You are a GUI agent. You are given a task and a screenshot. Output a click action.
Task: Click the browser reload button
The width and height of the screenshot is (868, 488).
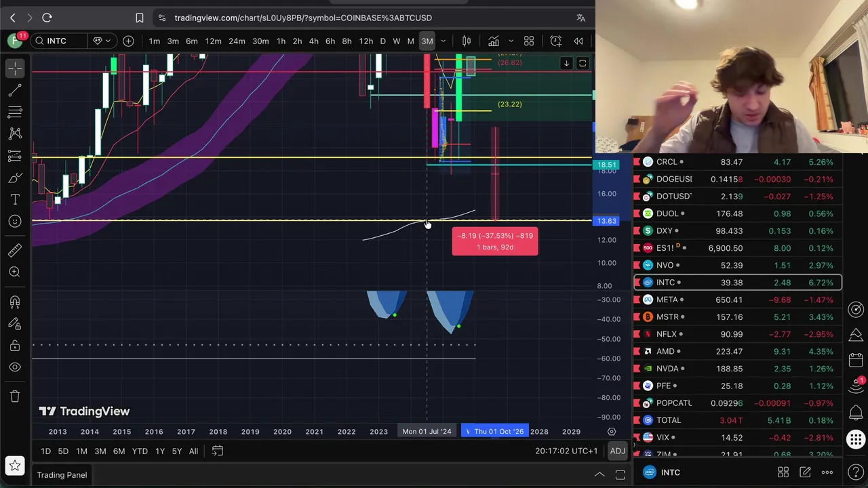coord(47,18)
